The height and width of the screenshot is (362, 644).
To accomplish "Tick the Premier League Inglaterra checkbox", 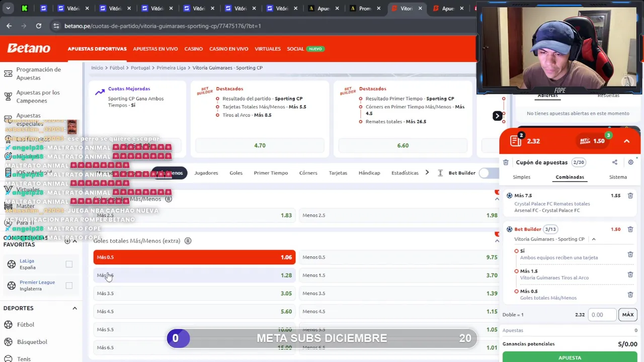I will point(69,286).
